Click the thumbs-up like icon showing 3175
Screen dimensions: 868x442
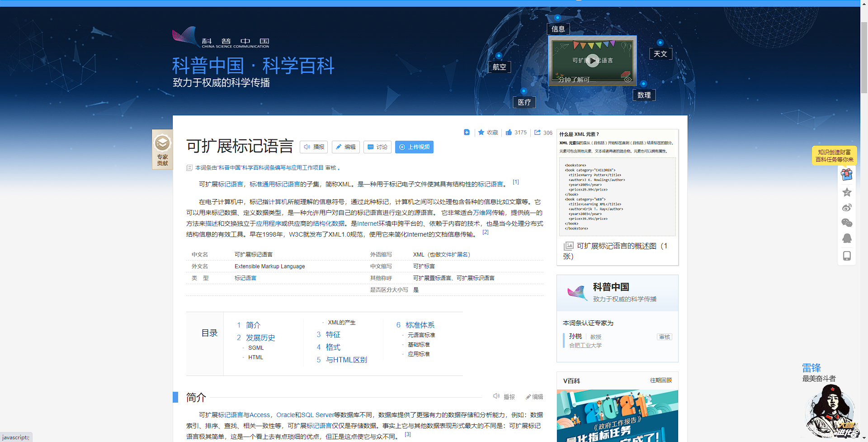pyautogui.click(x=516, y=132)
